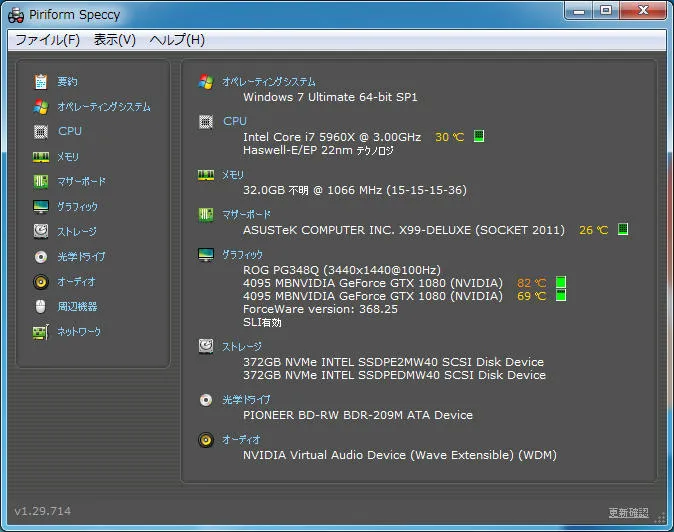Click the GPU temperature indicator beside 82 ℃

pyautogui.click(x=561, y=282)
